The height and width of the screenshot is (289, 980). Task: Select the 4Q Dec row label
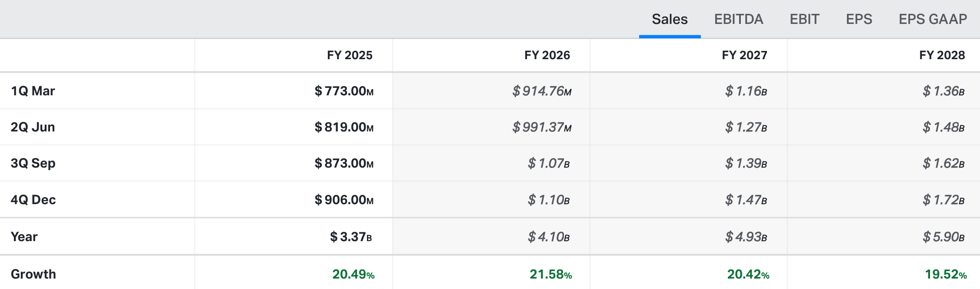tap(33, 200)
